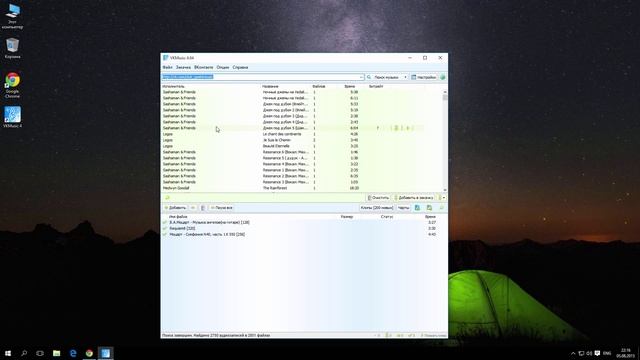Click the small icon right of Добавить
Screen dimensions: 640x360
tap(193, 208)
